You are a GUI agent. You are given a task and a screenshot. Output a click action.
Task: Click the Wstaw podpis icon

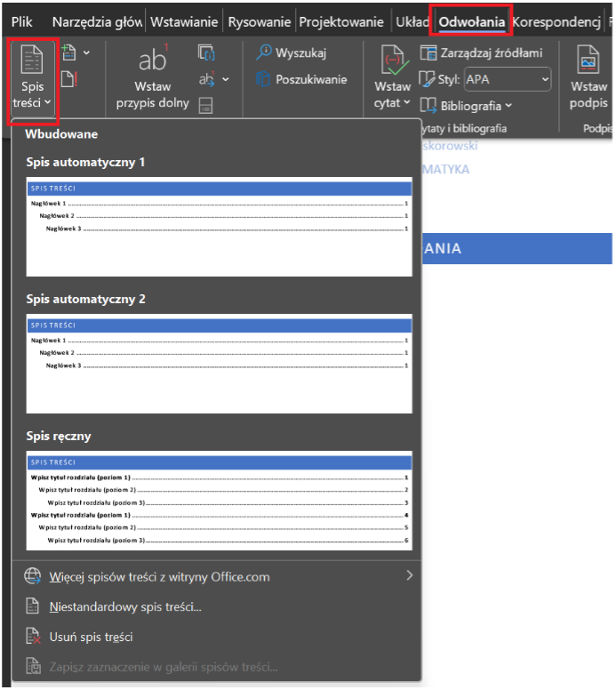click(x=588, y=60)
